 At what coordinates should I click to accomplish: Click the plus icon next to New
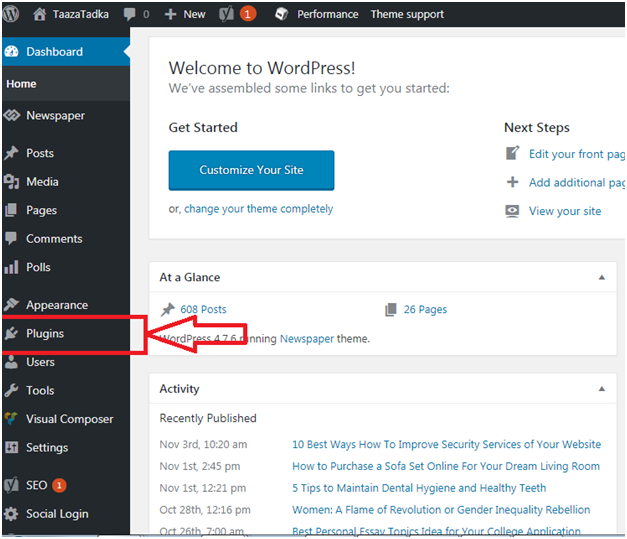click(x=170, y=14)
